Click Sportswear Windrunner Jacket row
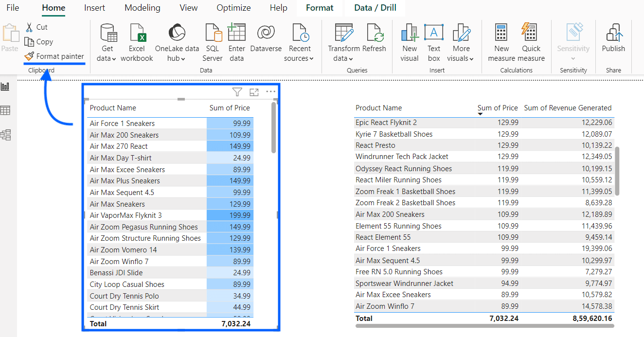Screen dimensions: 644x337 (x=484, y=284)
